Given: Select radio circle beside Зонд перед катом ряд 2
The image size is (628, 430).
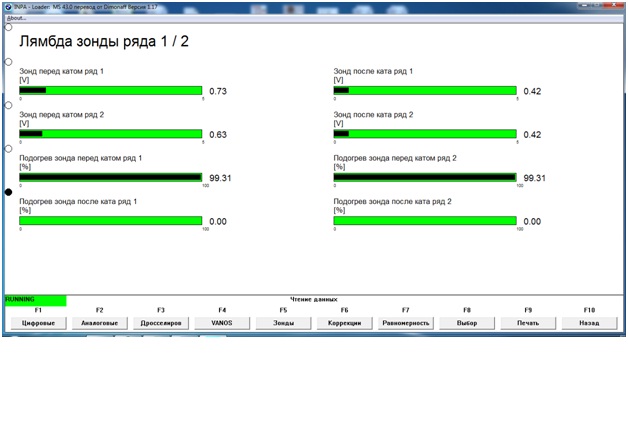Looking at the screenshot, I should pyautogui.click(x=8, y=105).
